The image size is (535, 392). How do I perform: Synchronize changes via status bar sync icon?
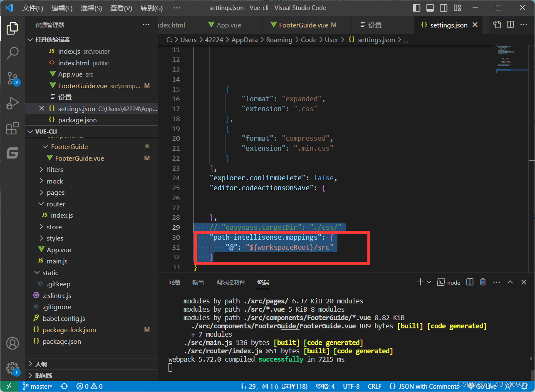point(64,386)
